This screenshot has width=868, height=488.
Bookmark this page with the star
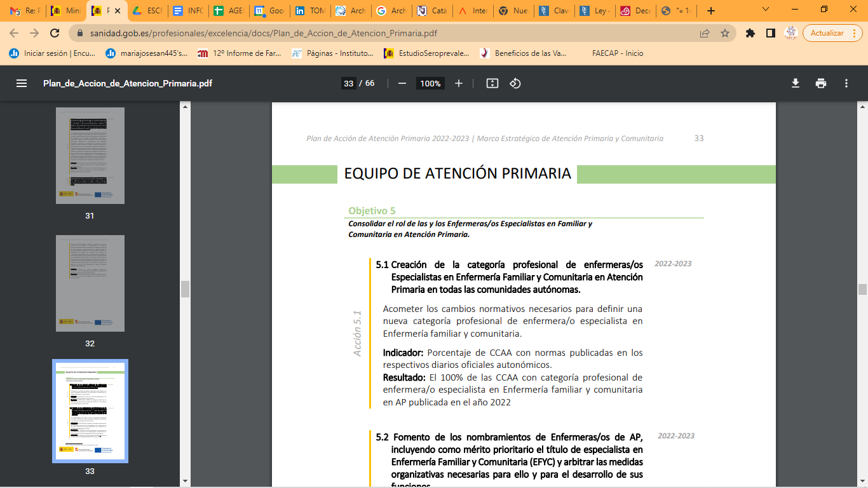pyautogui.click(x=724, y=33)
